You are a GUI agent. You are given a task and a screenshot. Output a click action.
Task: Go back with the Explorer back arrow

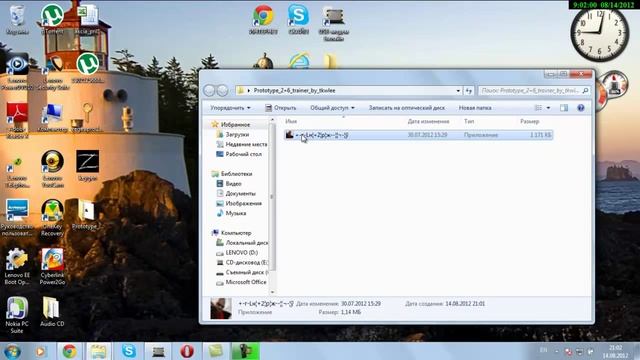point(209,91)
